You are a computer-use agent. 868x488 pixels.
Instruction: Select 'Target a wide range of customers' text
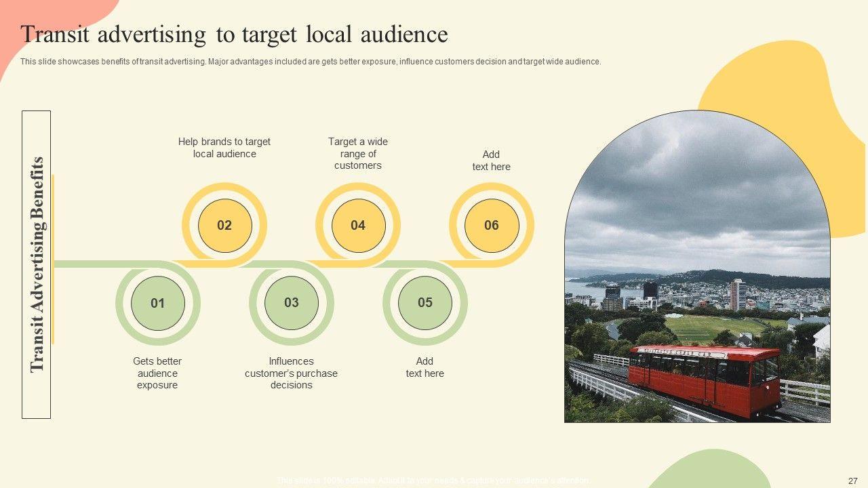pos(358,153)
